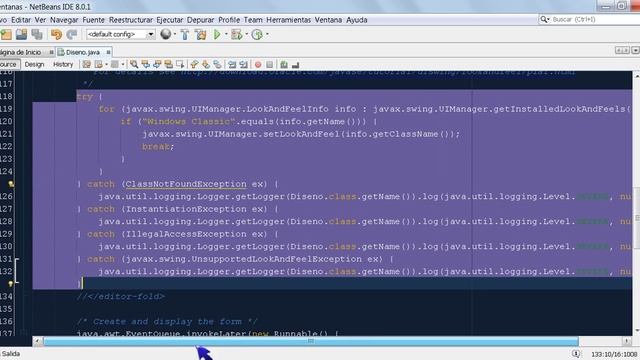This screenshot has width=640, height=360.
Task: Open the Reestructurar menu
Action: (131, 20)
